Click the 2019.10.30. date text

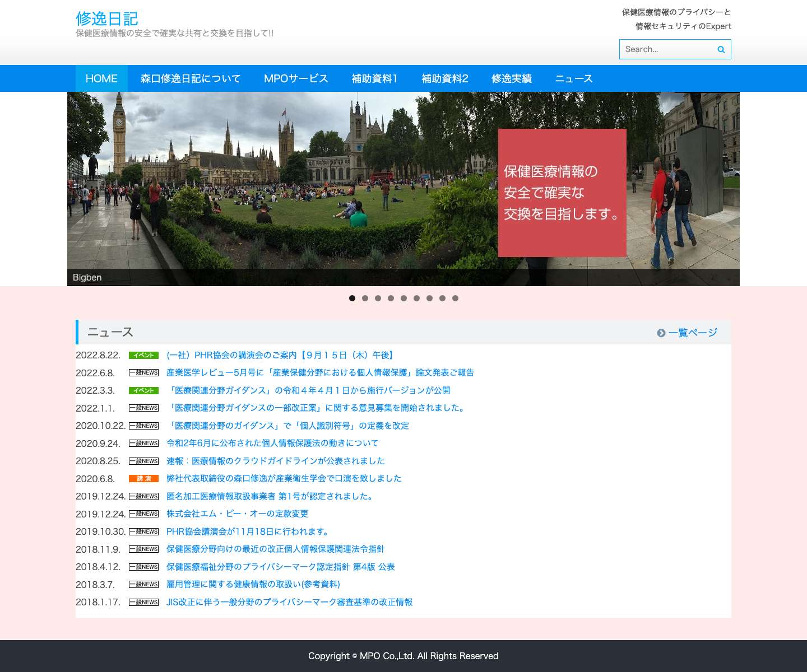pos(101,532)
